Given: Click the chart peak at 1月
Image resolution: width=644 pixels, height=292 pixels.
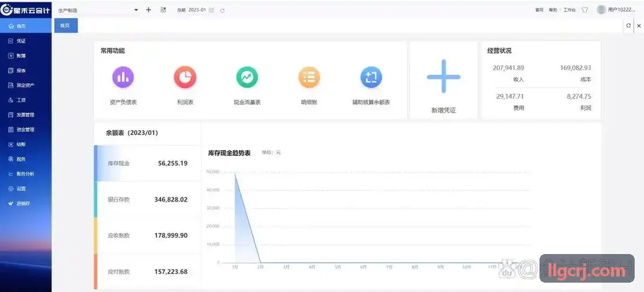Looking at the screenshot, I should (x=235, y=173).
